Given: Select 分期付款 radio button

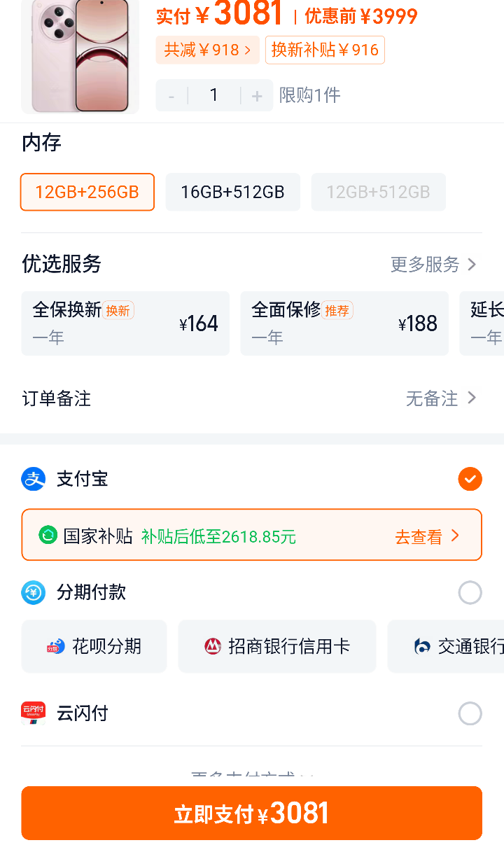Looking at the screenshot, I should (470, 592).
